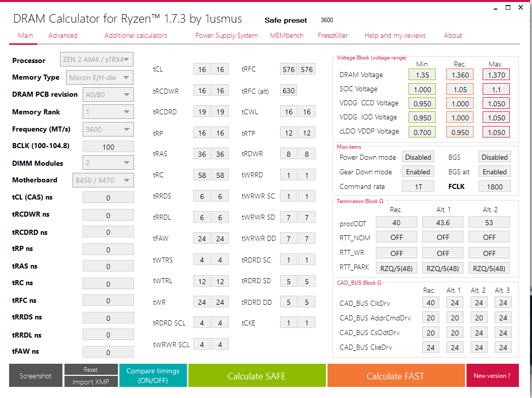Click the CAD_BUS ClkDrv Rec. value 40

[431, 303]
